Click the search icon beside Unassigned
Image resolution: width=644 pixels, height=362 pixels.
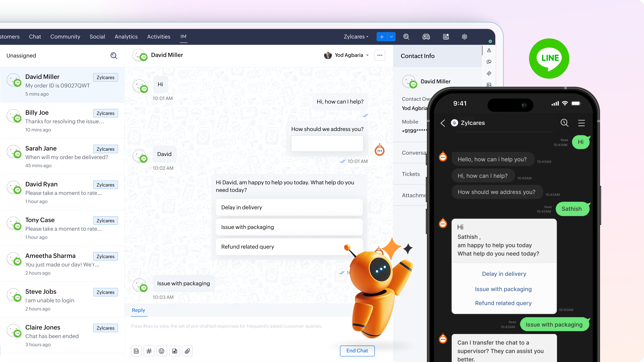point(114,55)
